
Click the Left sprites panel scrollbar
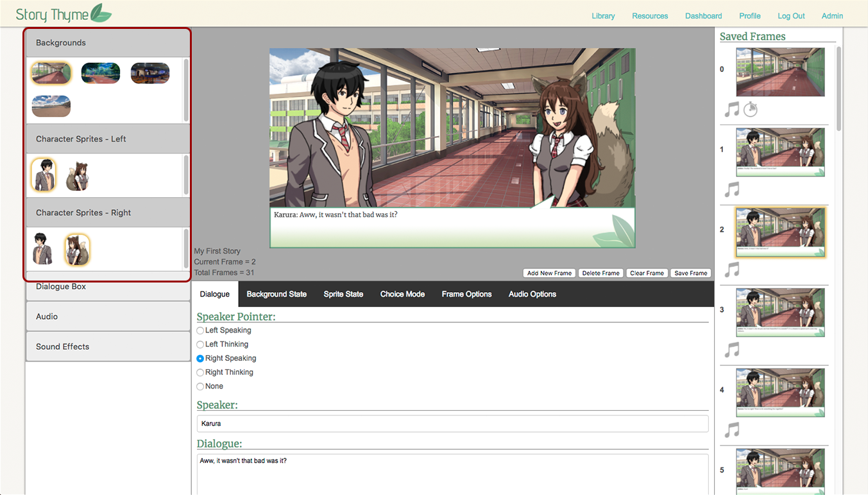(186, 175)
